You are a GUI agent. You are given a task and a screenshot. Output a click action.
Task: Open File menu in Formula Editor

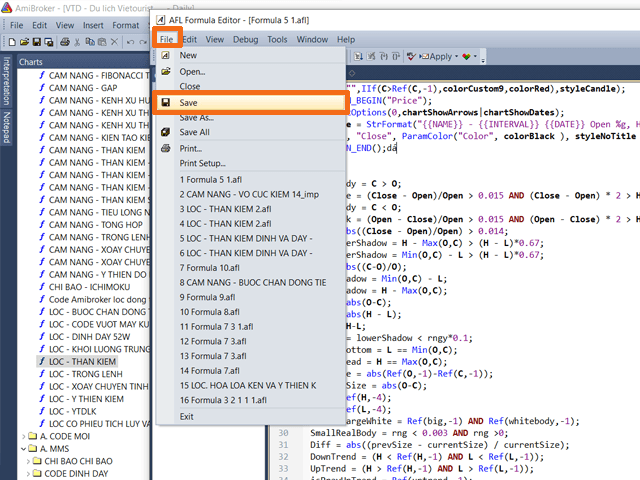click(167, 39)
